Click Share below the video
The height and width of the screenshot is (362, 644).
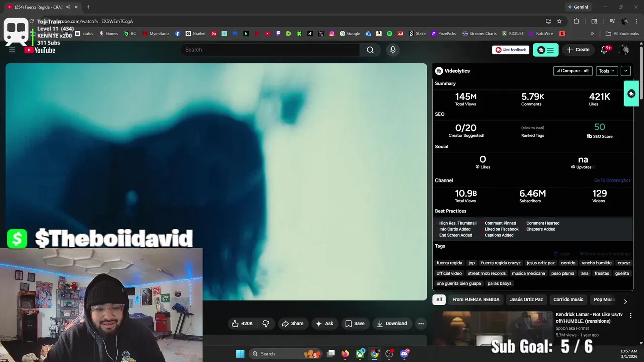click(292, 324)
